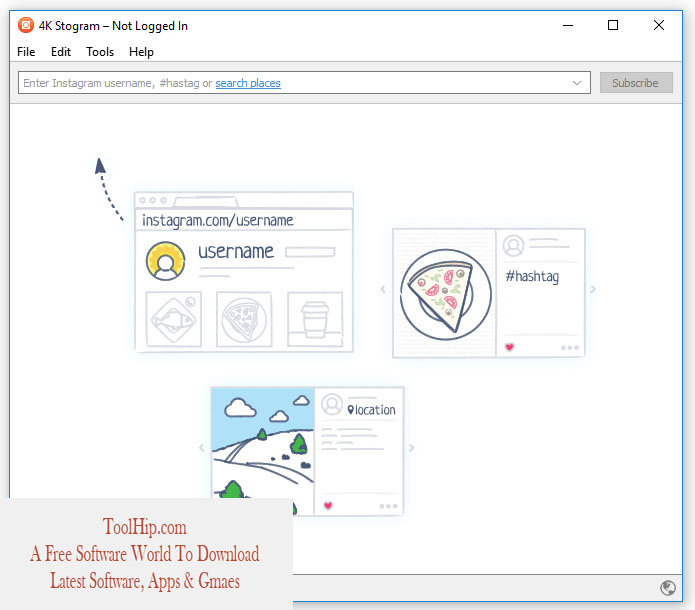The height and width of the screenshot is (610, 695).
Task: Maximize the 4K Stogram window
Action: (613, 25)
